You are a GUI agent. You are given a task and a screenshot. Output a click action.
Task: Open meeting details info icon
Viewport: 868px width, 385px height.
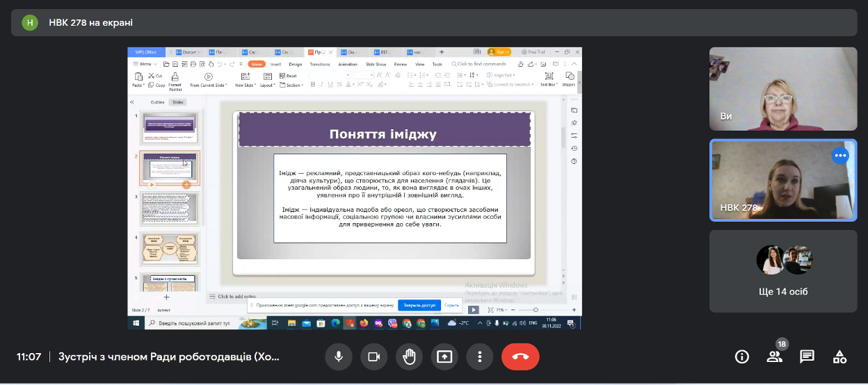[x=742, y=357]
